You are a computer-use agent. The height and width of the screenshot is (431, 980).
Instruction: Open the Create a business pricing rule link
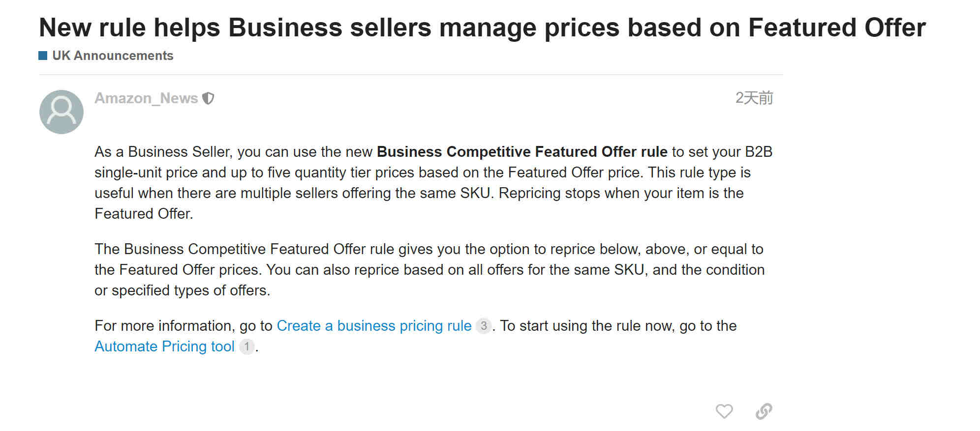tap(374, 326)
